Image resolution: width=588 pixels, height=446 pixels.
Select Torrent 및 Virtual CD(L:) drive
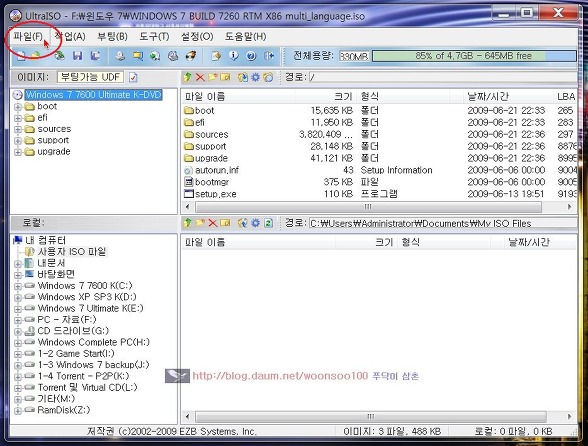88,387
